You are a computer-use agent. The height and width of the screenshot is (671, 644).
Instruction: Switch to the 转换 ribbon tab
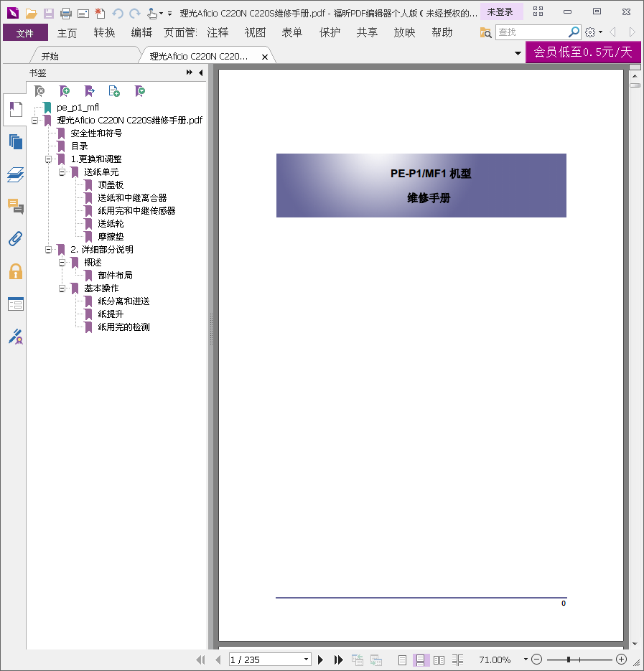105,33
